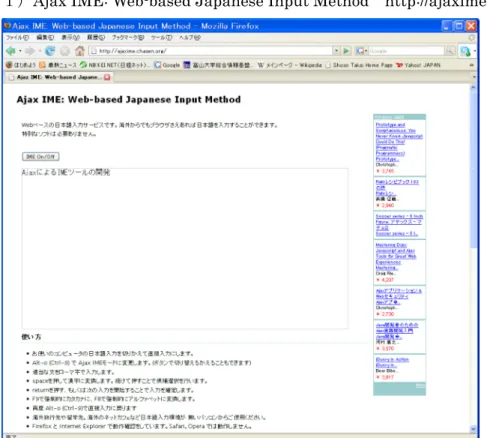Click inside the large Japanese text area
487x438 pixels.
185,248
